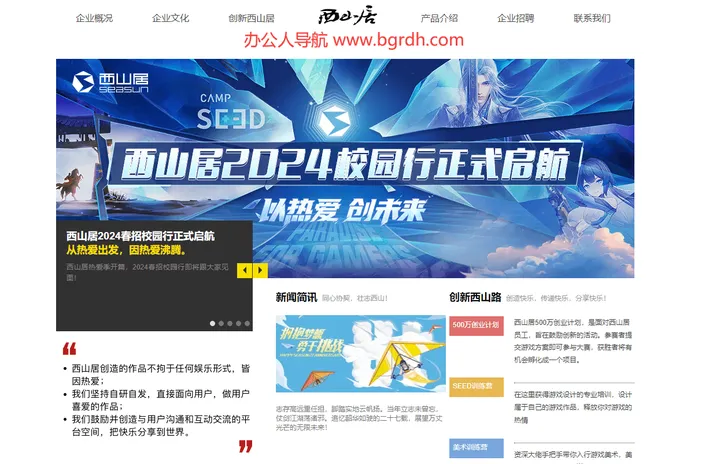Select the red 500万创业计划 button
The image size is (720, 464).
[476, 325]
